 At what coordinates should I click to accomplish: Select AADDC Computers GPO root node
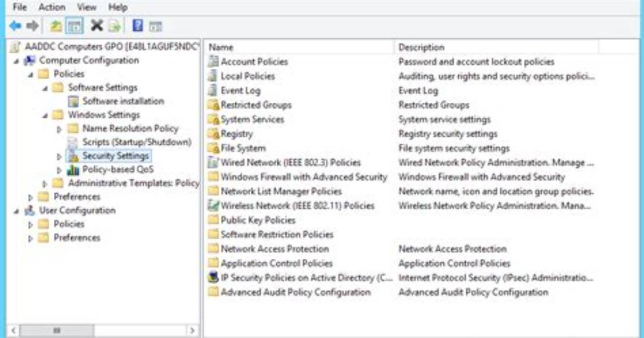[111, 46]
